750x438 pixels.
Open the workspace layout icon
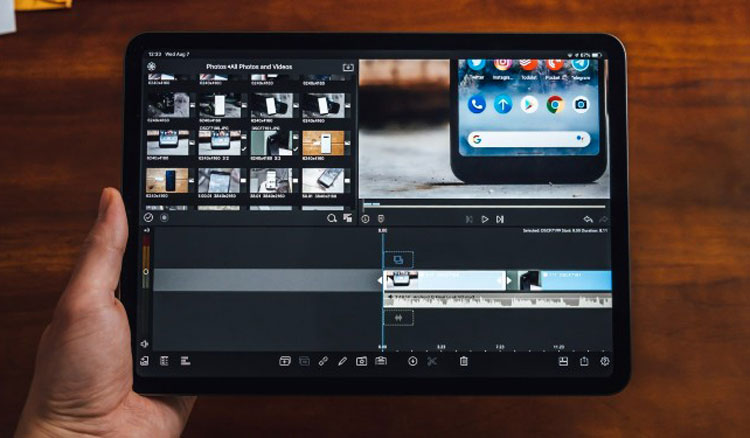point(563,361)
